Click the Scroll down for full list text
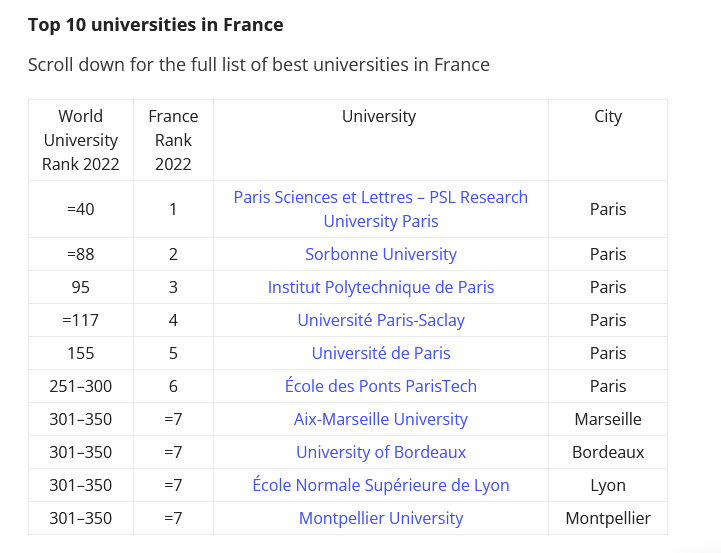Screen dimensions: 721x553 pyautogui.click(x=258, y=65)
